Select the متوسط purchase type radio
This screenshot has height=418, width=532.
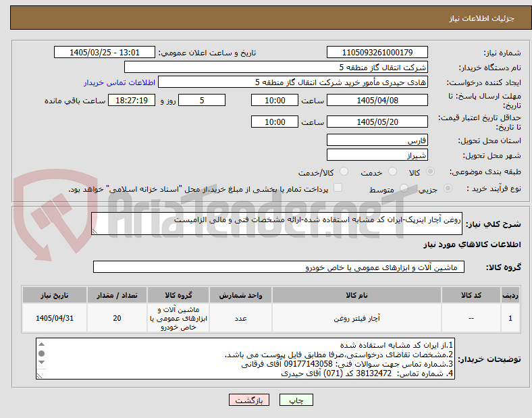click(404, 188)
